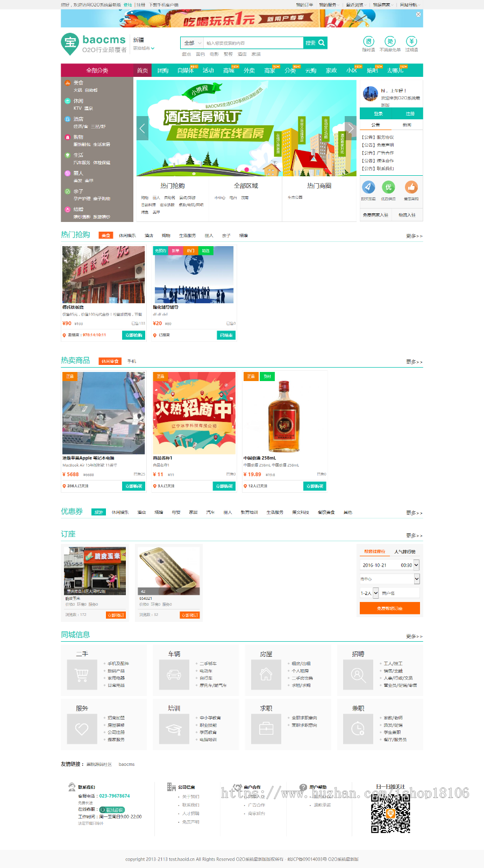
Task: Open the 中国劲酒 258mL product thumbnail
Action: [x=284, y=413]
